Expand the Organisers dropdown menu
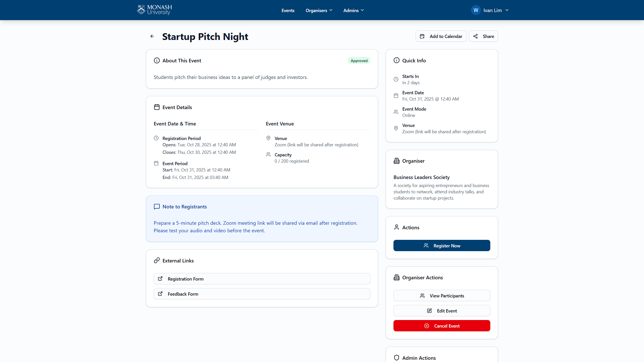Image resolution: width=644 pixels, height=362 pixels. click(319, 10)
